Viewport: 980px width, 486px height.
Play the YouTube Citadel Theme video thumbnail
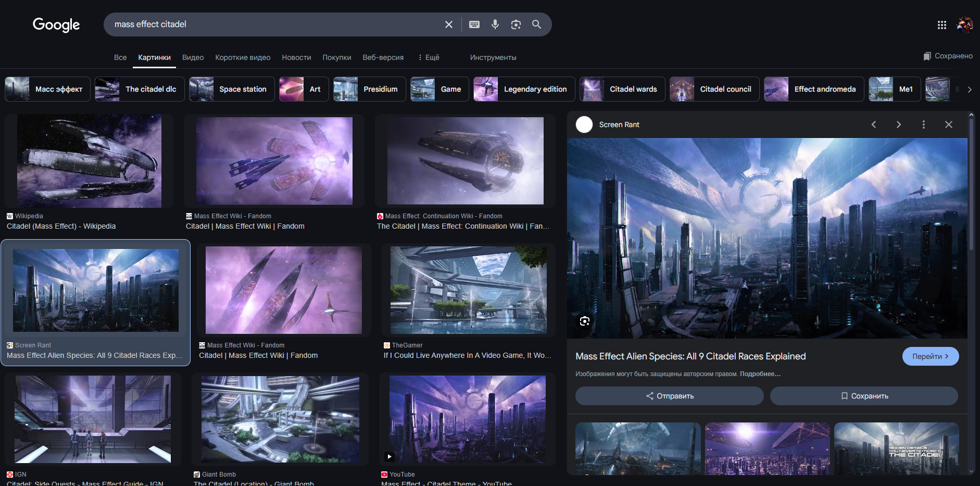pos(468,420)
